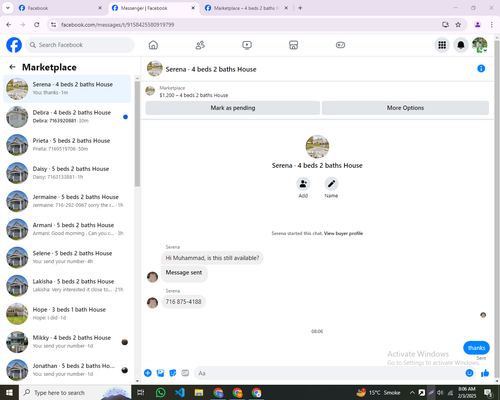Open WhatsApp from the taskbar
500x400 pixels.
pos(161,392)
